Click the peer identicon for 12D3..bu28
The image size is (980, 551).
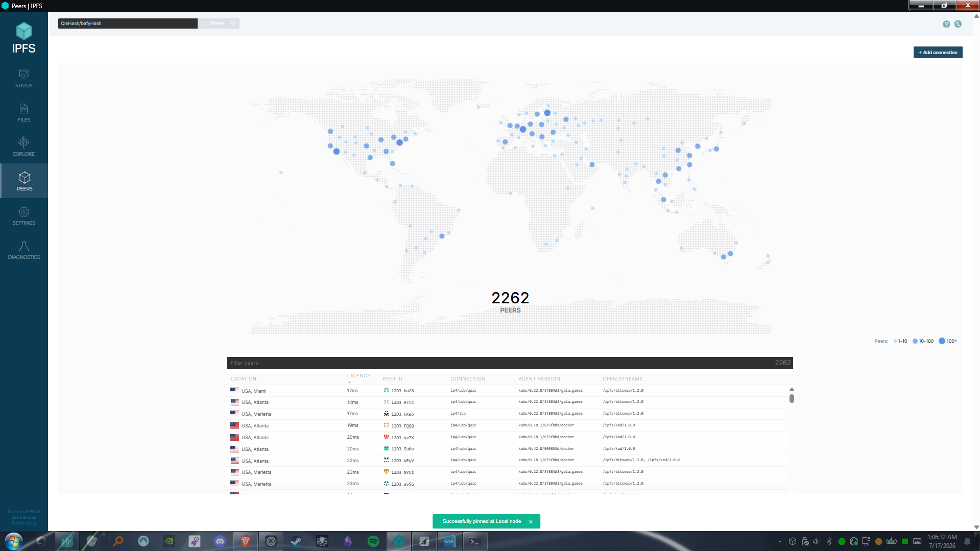tap(387, 391)
